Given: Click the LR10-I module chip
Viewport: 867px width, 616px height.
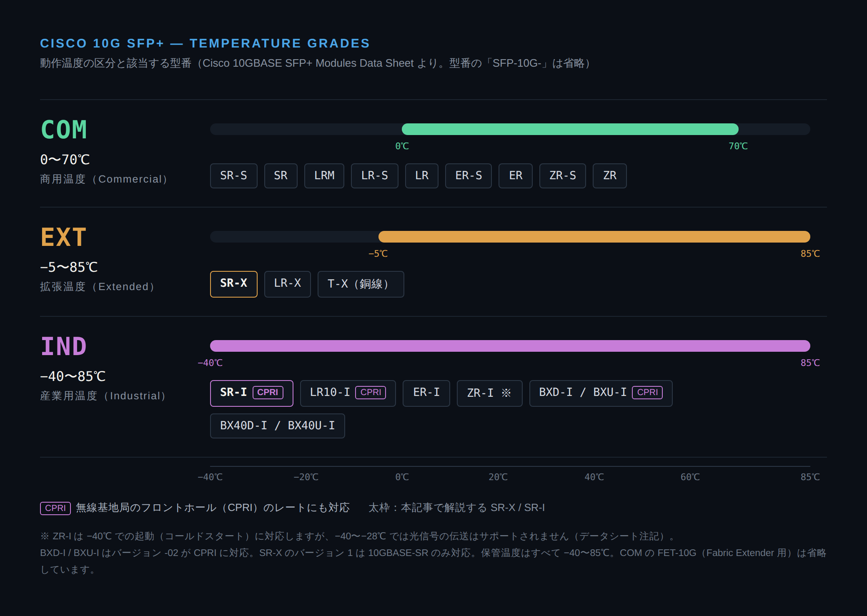Looking at the screenshot, I should pyautogui.click(x=348, y=393).
